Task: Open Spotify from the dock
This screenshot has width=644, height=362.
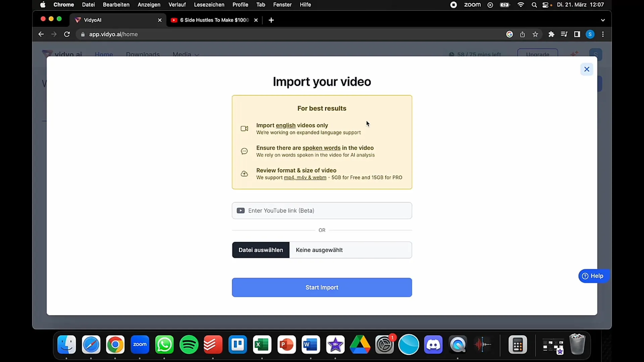Action: pos(189,345)
